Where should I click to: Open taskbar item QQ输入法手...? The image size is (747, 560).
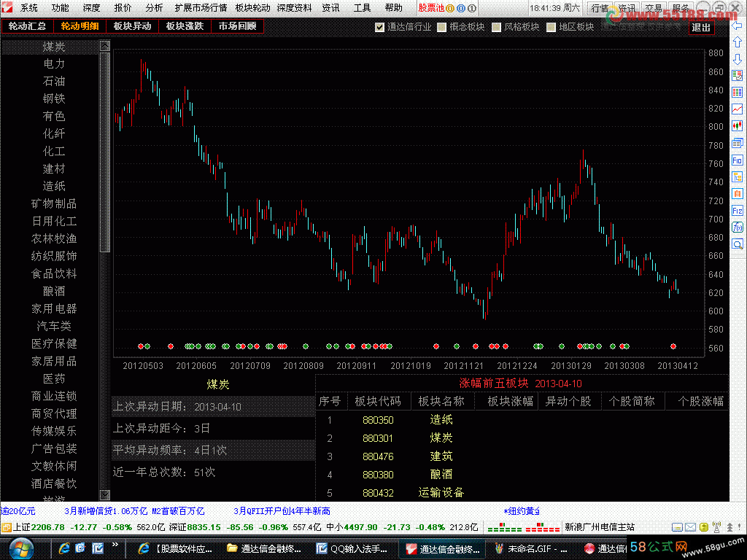(352, 548)
